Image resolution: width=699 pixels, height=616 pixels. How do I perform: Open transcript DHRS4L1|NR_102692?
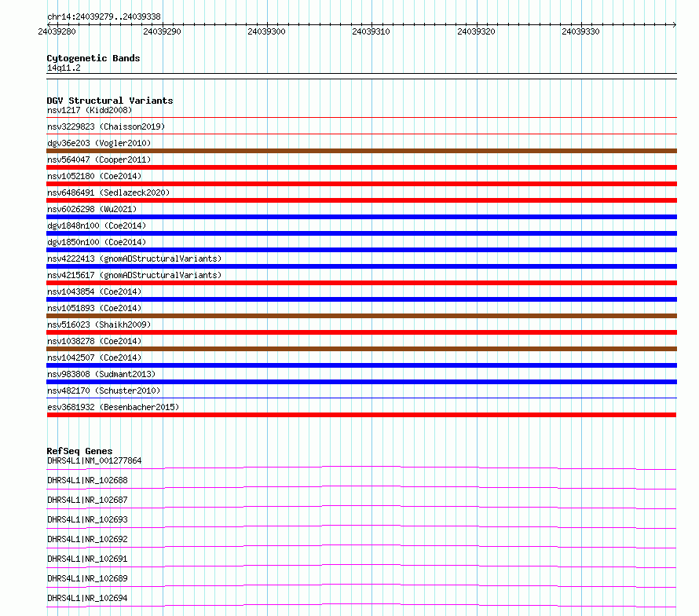click(87, 539)
